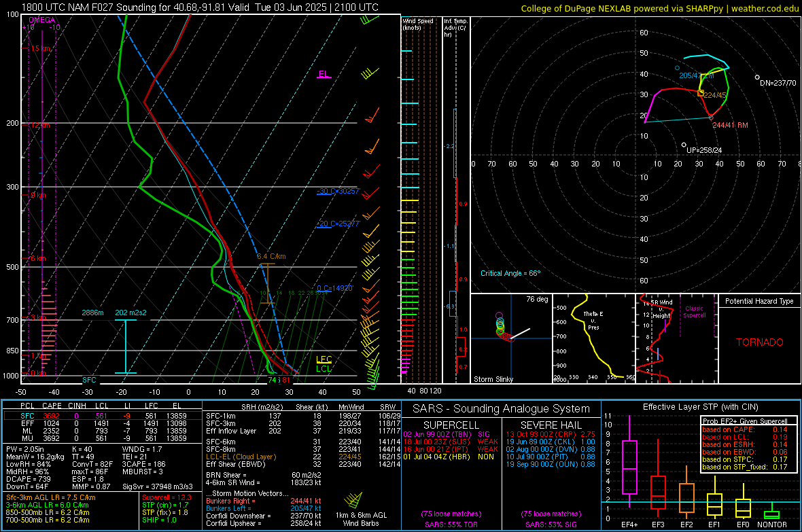
Task: Select the 6.4 C/km lapse rate label
Action: [x=271, y=256]
